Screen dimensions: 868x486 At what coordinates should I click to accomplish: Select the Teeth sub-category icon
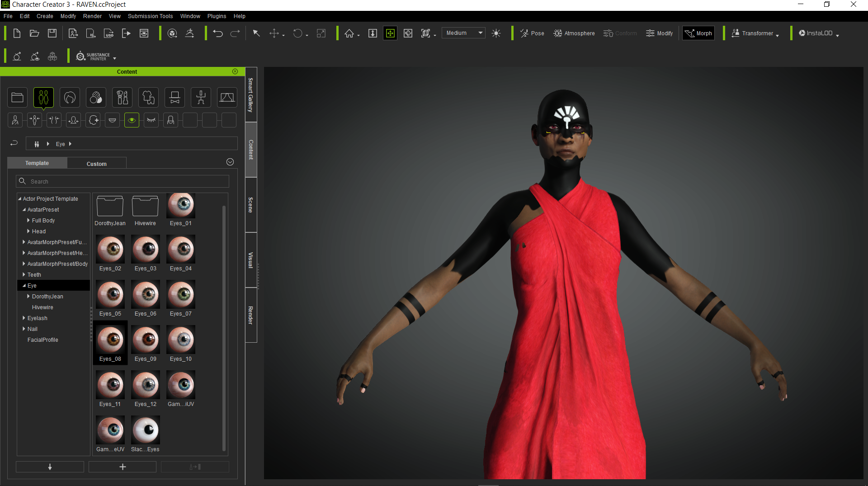coord(112,120)
